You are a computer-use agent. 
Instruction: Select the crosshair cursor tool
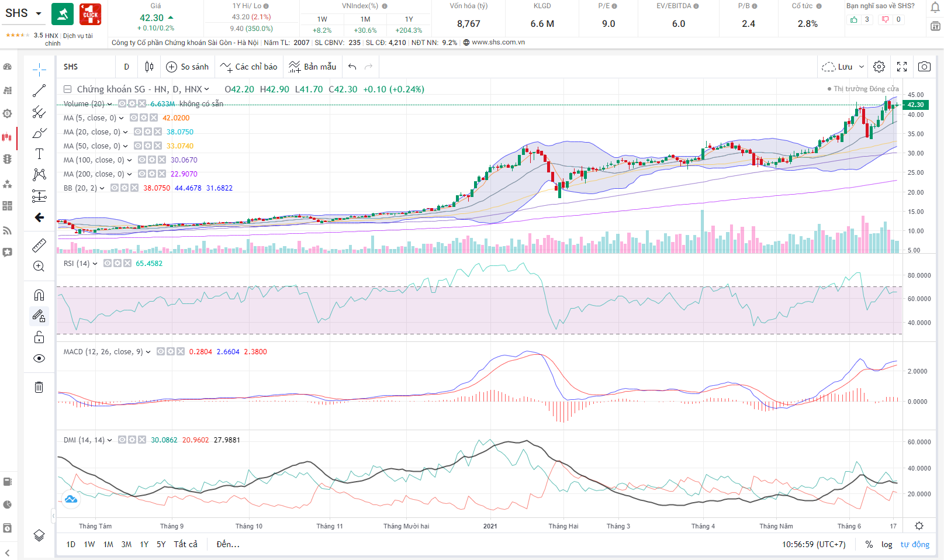39,70
